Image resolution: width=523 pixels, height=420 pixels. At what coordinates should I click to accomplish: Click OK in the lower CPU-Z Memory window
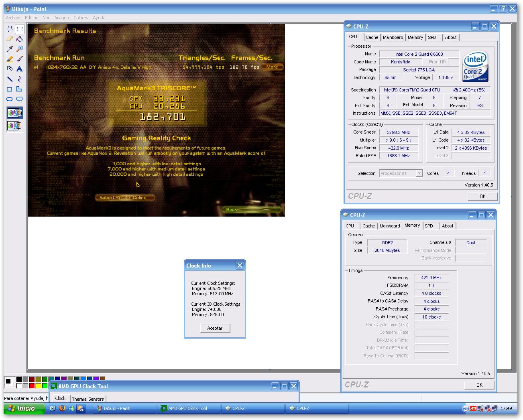(x=479, y=385)
